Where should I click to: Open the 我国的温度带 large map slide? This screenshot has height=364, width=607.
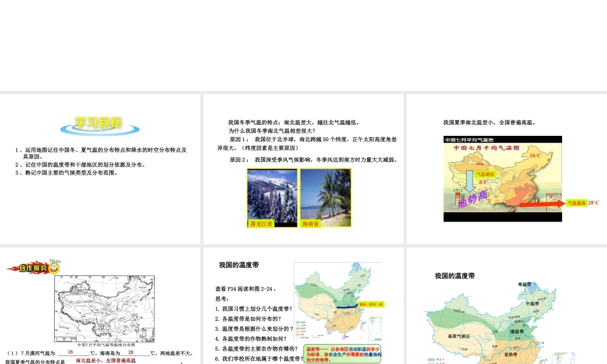tap(507, 306)
